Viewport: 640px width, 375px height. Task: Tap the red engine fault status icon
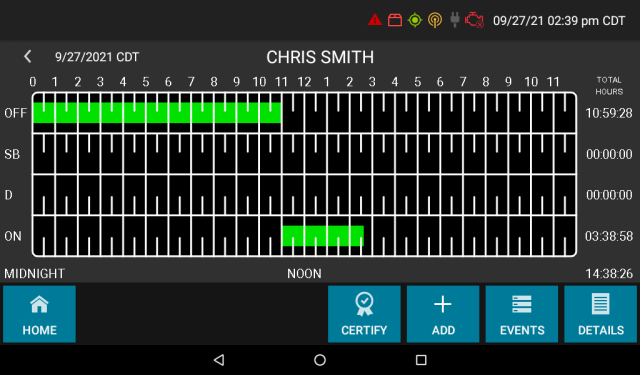pyautogui.click(x=474, y=20)
